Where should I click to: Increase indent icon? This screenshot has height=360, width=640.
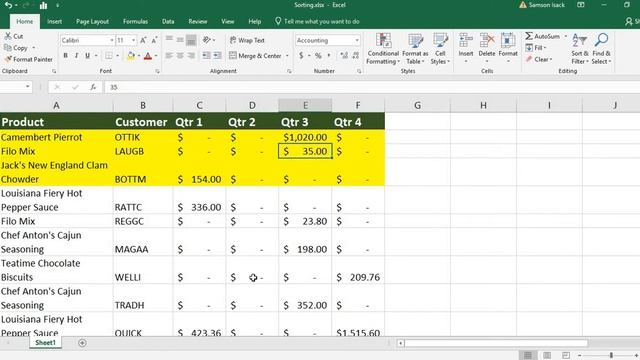217,56
